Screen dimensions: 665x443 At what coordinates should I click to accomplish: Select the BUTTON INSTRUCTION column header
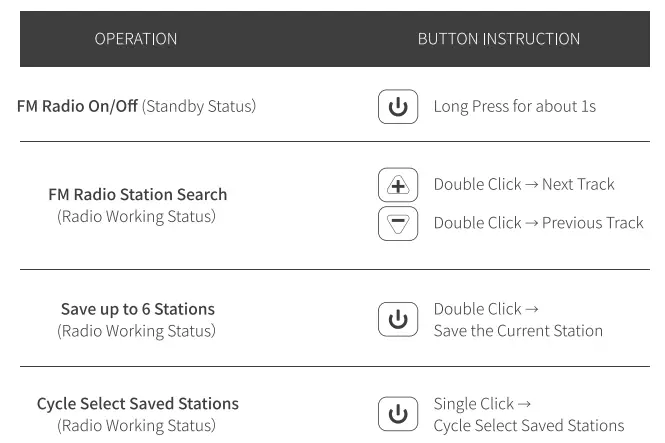pos(498,39)
